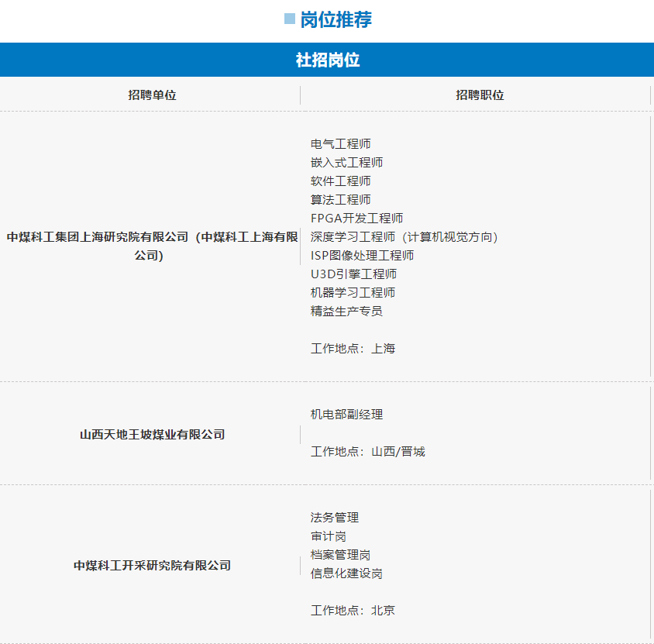This screenshot has width=654, height=644.
Task: Click 工作地点：北京 location text
Action: click(x=353, y=611)
